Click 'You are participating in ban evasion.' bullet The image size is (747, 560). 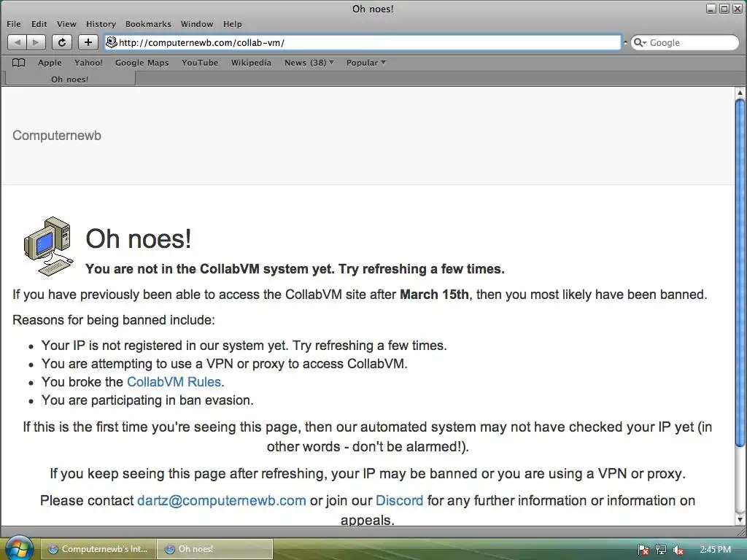(x=147, y=400)
